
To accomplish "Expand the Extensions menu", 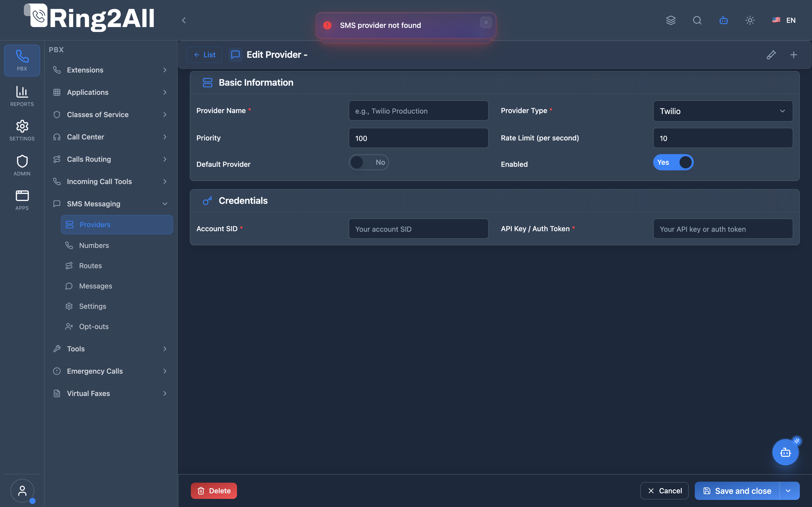I will 110,70.
